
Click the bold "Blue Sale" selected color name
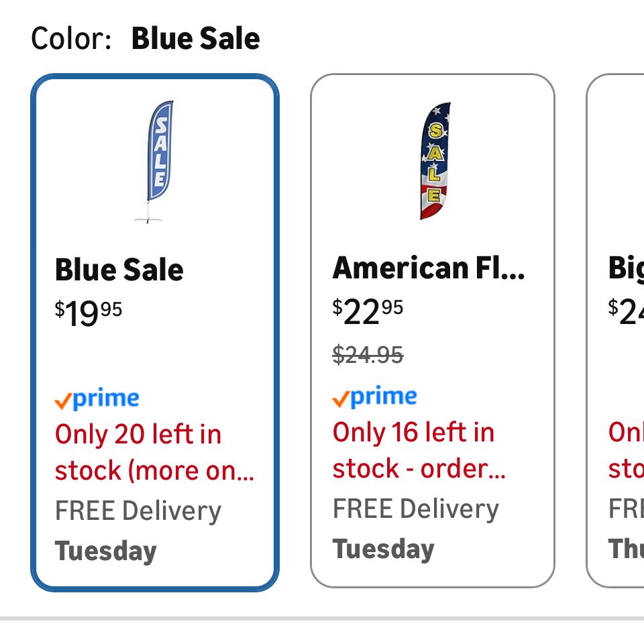tap(196, 38)
